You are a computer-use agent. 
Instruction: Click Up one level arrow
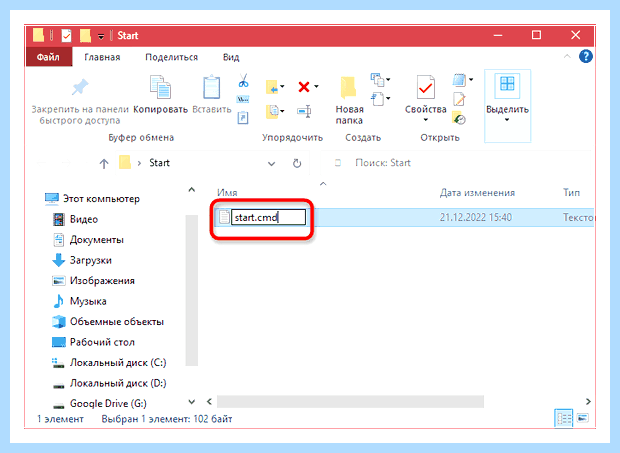pyautogui.click(x=104, y=163)
